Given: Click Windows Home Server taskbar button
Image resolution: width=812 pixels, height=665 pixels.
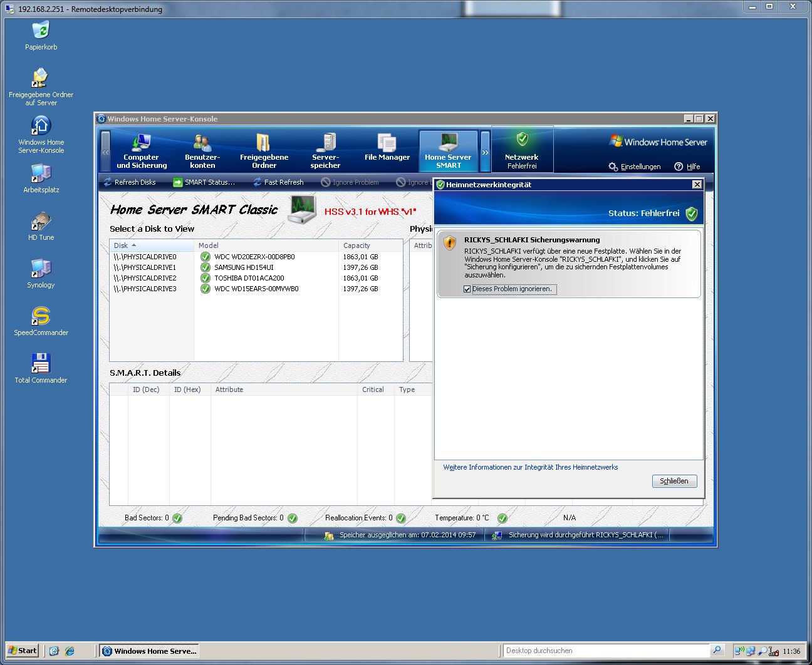Looking at the screenshot, I should click(149, 651).
